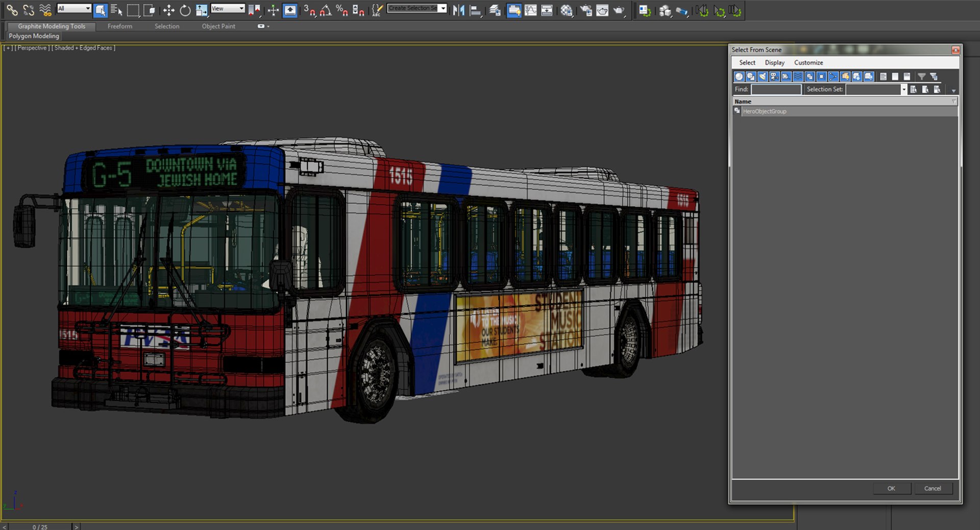Switch to Graphite Modeling Tools tab
The width and height of the screenshot is (980, 530).
[52, 26]
